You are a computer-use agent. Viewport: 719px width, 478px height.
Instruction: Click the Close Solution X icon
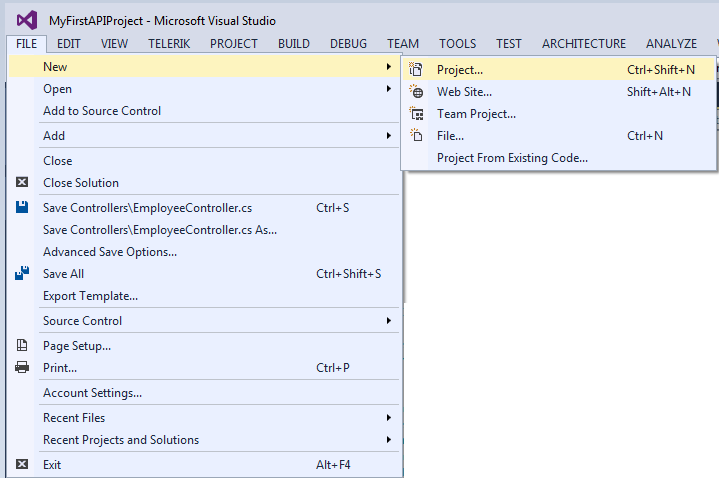tap(22, 182)
